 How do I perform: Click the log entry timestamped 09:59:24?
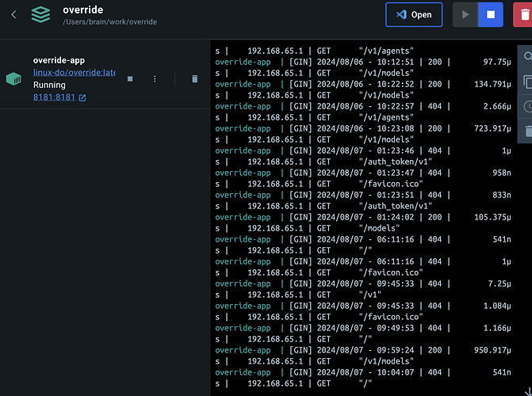coord(363,350)
